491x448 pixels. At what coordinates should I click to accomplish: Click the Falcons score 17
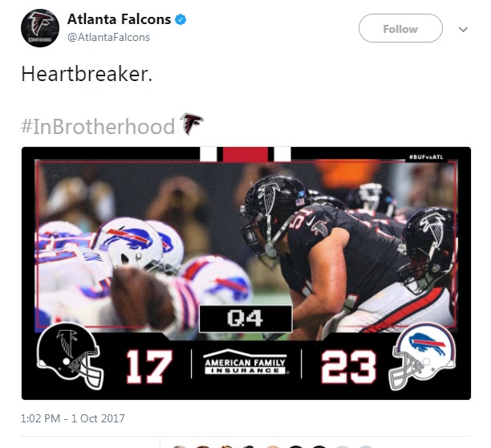click(149, 367)
